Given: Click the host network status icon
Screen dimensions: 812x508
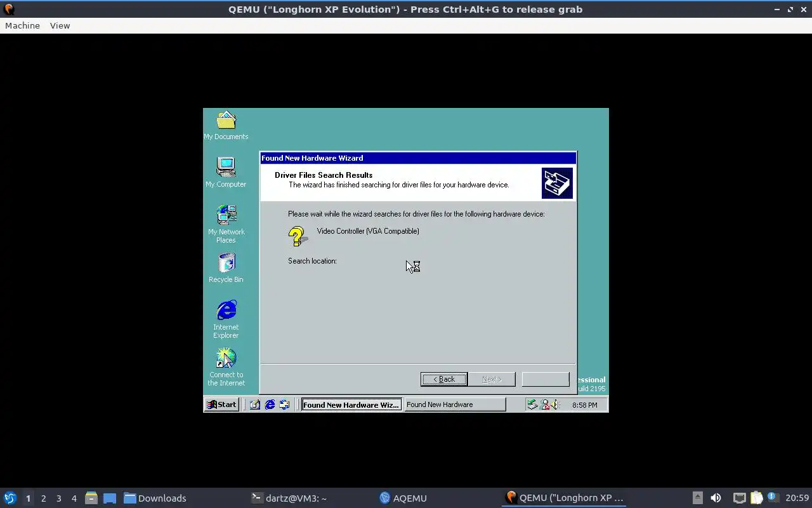Looking at the screenshot, I should (x=739, y=498).
